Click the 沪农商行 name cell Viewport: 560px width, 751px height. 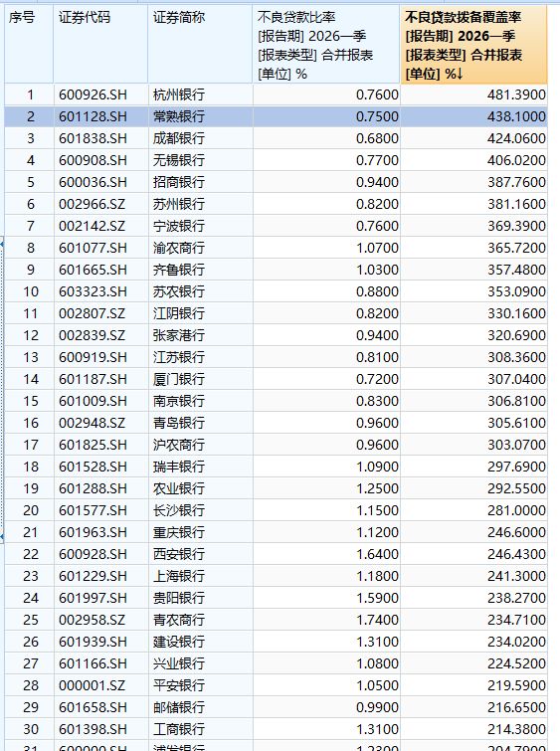tap(179, 445)
